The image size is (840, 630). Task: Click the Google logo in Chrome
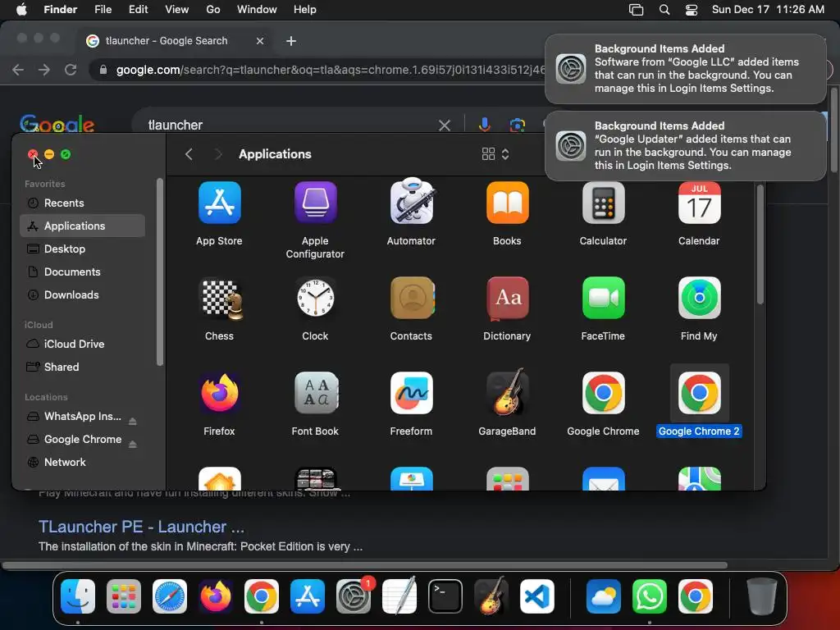click(x=57, y=125)
